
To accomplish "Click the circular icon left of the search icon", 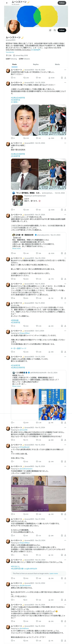I will [x=50, y=30].
